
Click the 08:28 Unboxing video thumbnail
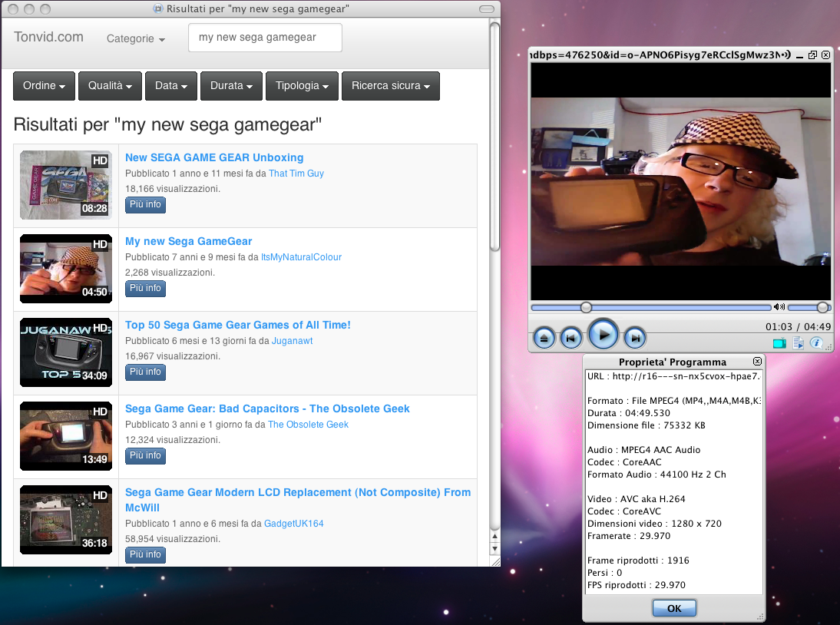(x=66, y=185)
